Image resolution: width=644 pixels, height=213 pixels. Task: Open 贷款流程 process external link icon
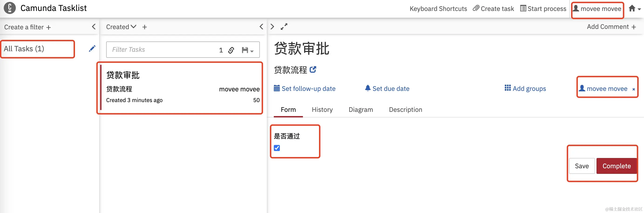313,69
